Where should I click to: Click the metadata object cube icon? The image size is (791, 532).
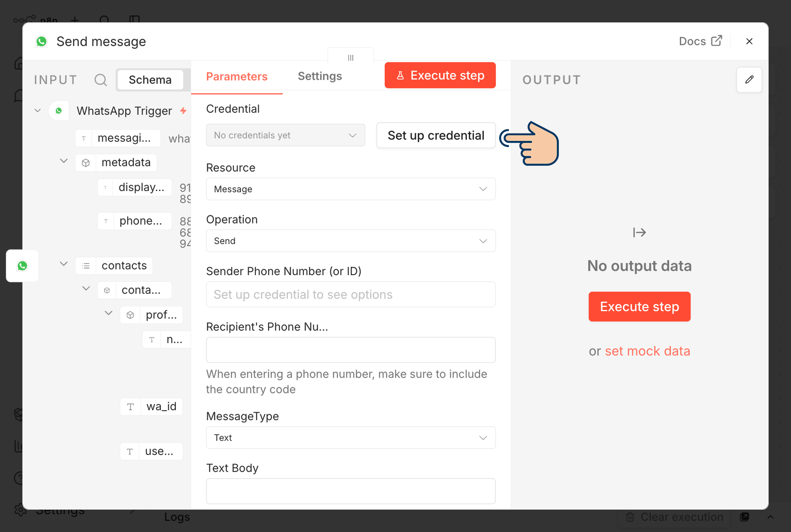(x=86, y=162)
